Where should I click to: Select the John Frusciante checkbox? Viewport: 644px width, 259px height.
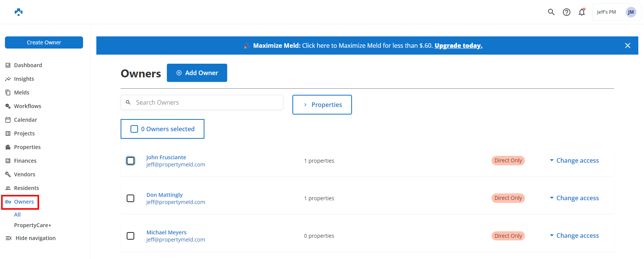[x=130, y=161]
